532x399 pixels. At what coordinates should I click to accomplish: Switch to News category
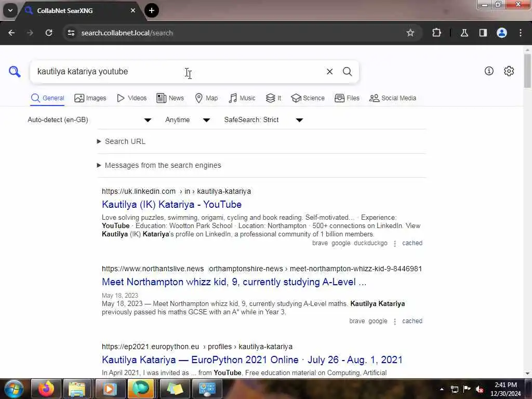(170, 98)
